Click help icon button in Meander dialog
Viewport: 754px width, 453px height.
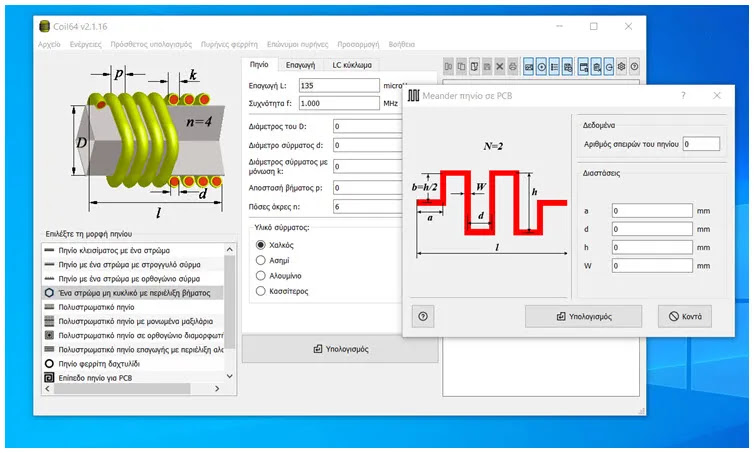point(423,316)
